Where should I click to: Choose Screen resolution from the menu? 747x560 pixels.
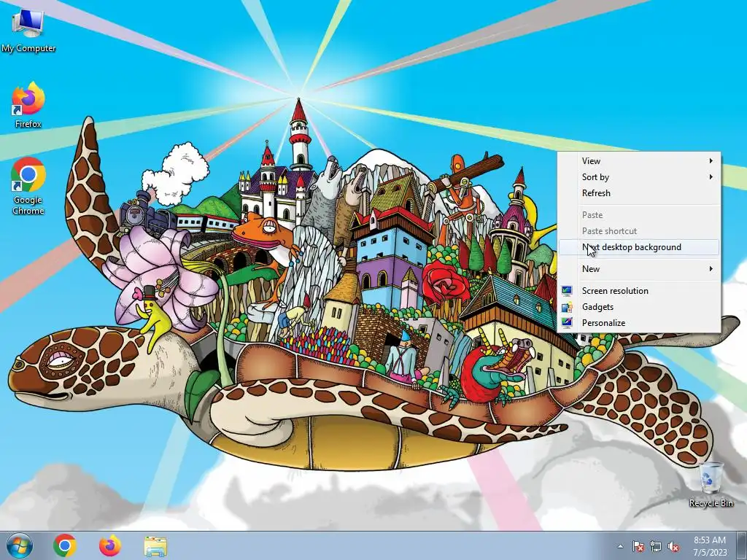(x=638, y=291)
